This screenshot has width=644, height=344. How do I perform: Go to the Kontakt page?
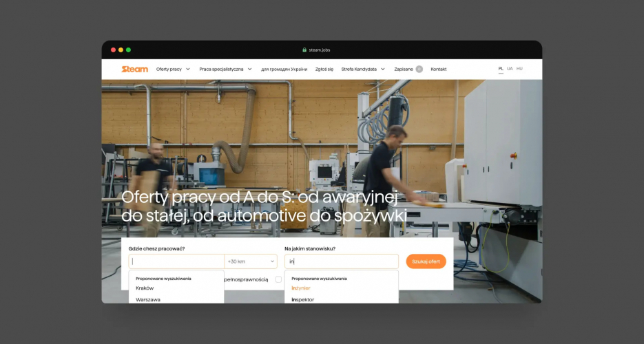click(x=439, y=69)
